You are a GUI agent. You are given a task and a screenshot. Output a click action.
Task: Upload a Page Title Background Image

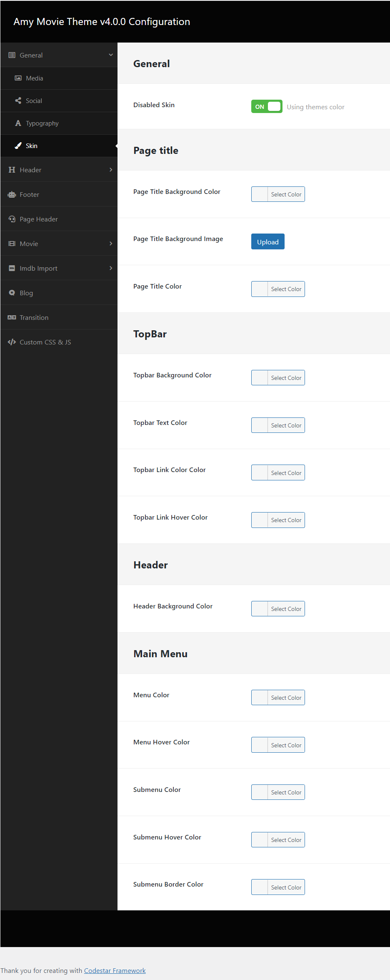[267, 242]
